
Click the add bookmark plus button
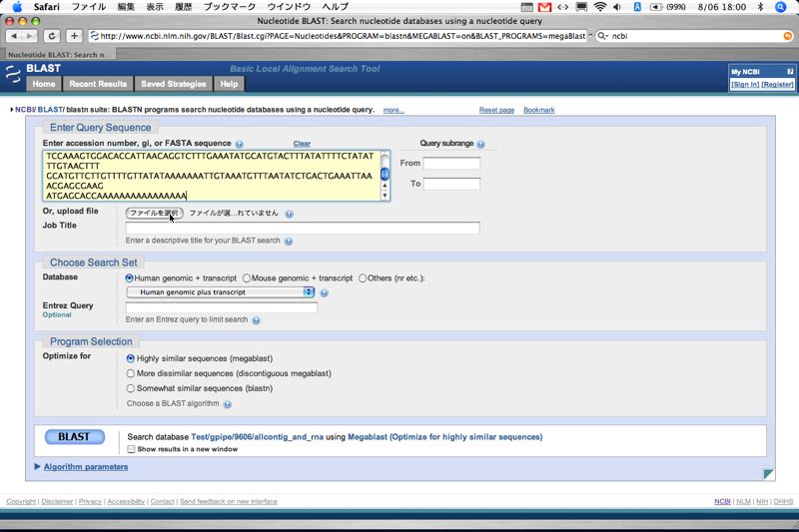(74, 36)
